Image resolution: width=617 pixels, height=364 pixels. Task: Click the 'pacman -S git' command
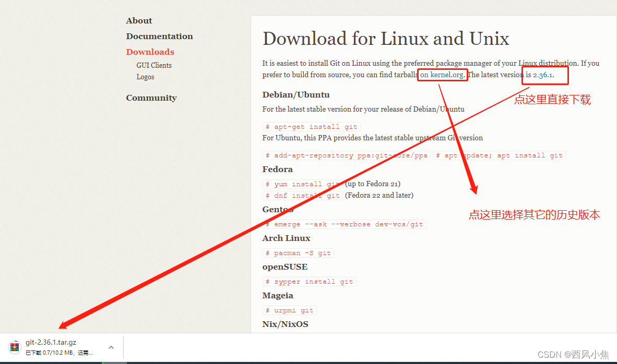tap(298, 253)
